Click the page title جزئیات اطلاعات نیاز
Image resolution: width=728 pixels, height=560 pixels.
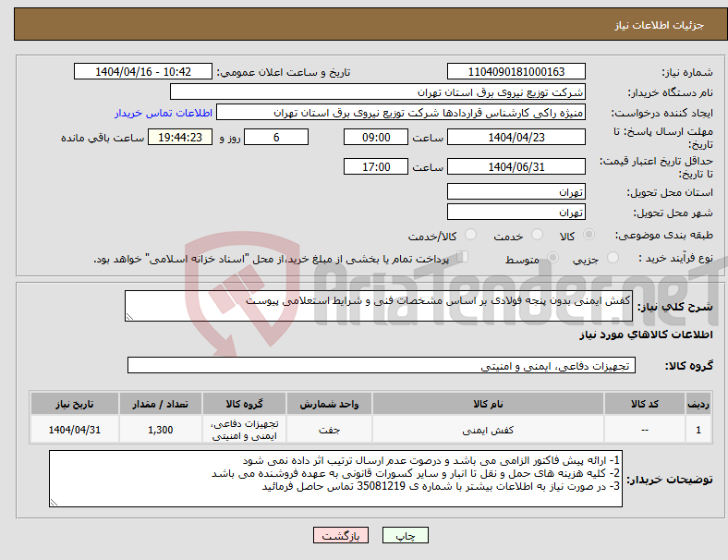click(660, 25)
